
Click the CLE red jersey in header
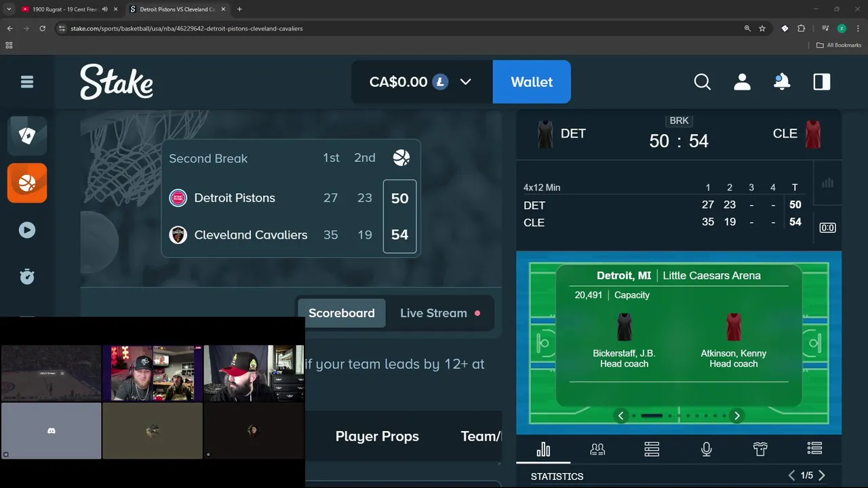(813, 134)
